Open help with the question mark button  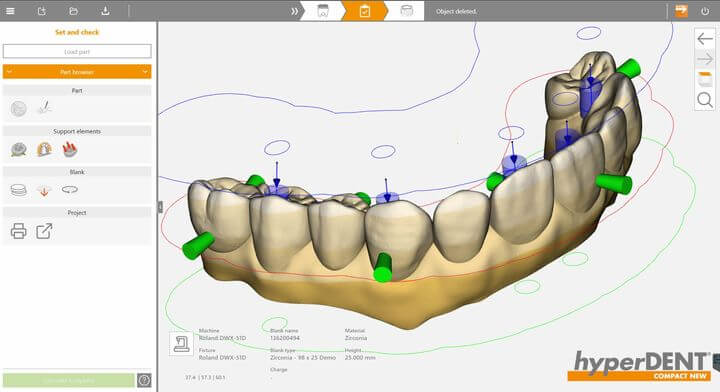pyautogui.click(x=144, y=380)
